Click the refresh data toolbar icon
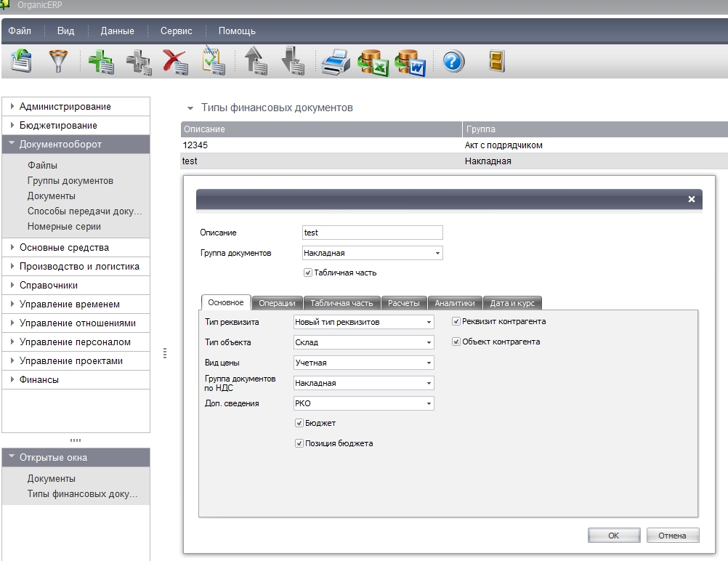This screenshot has height=561, width=728. point(21,61)
